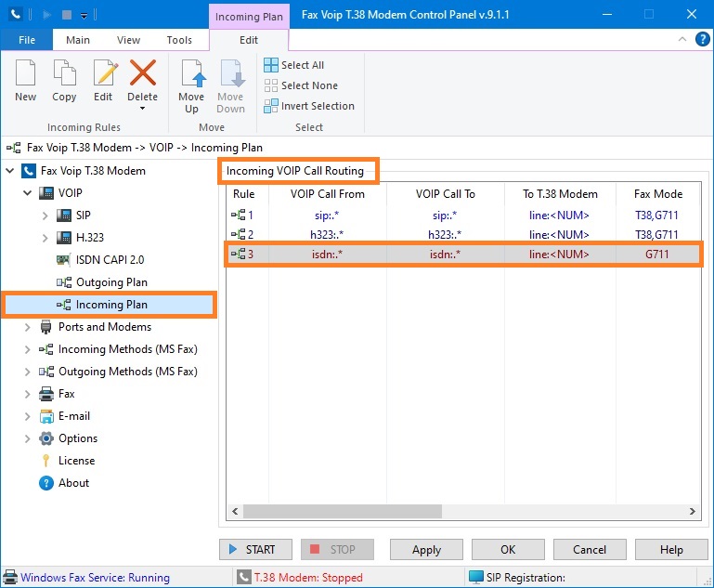Click the Fax Mode column header

pyautogui.click(x=658, y=194)
